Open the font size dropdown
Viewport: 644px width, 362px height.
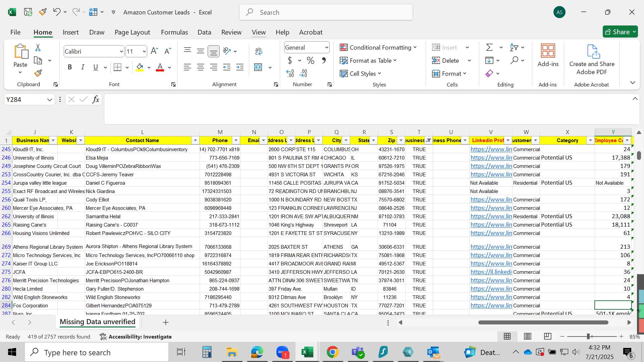click(x=144, y=51)
